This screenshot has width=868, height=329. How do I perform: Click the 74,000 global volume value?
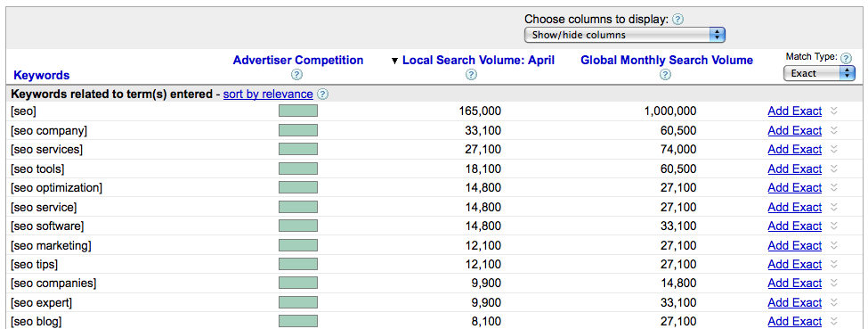point(678,149)
